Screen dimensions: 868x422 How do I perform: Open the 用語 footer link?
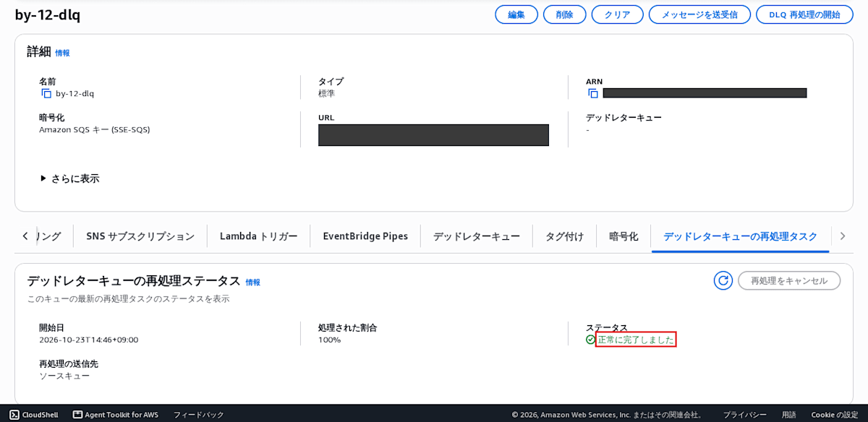click(789, 415)
